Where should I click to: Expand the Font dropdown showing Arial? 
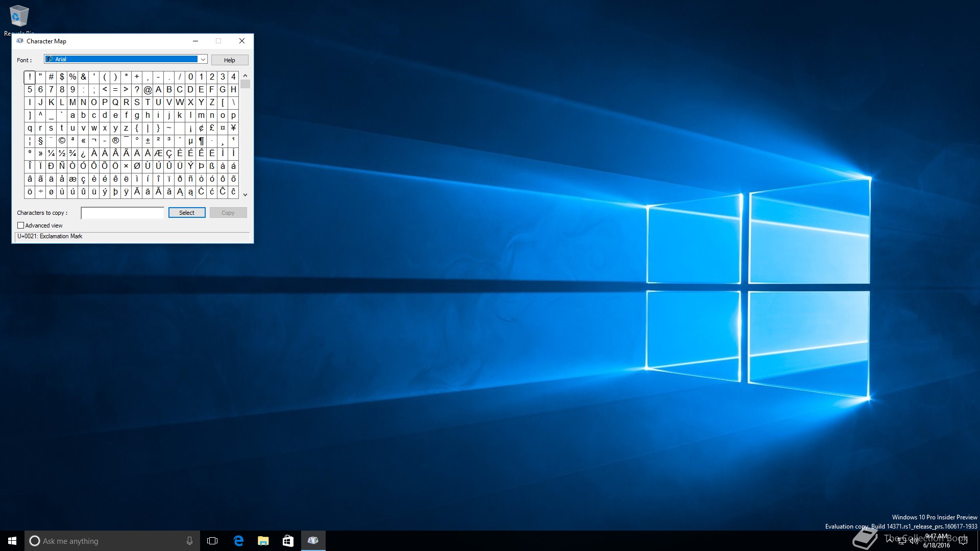[203, 60]
